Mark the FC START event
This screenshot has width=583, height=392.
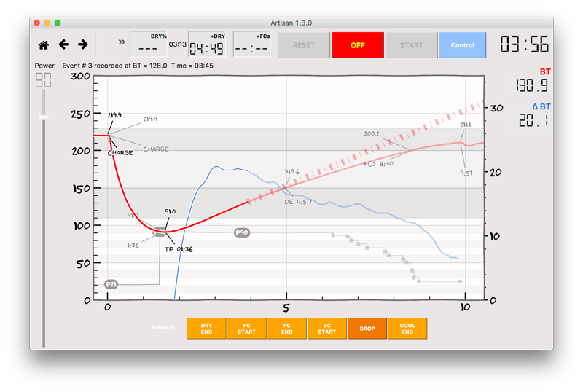[x=246, y=329]
